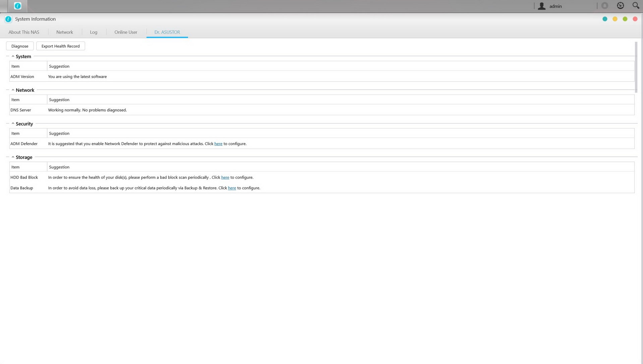The image size is (643, 364).
Task: Close window with red dot
Action: 635,19
